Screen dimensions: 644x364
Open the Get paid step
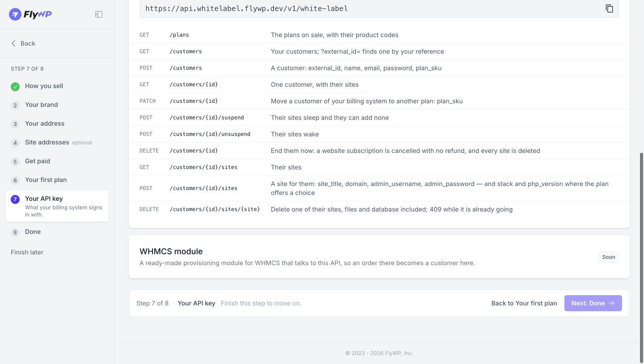(57, 161)
